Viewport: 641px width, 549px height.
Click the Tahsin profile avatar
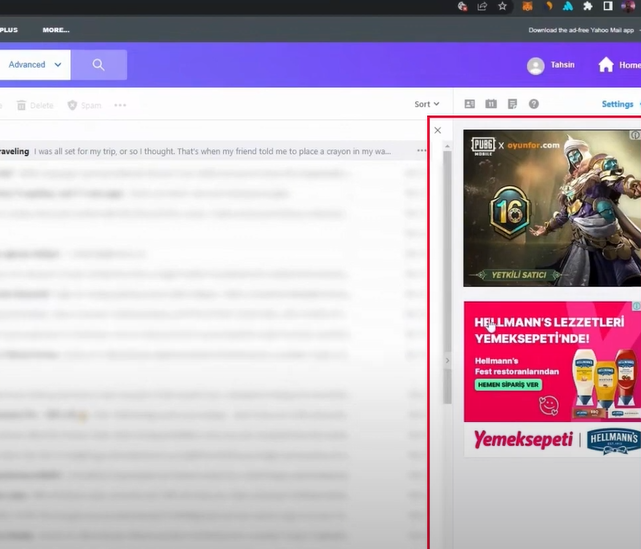pos(536,66)
